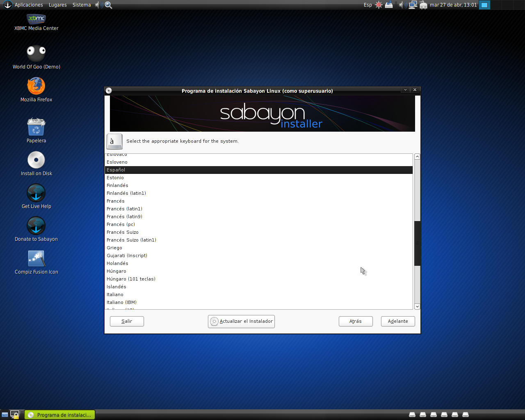
Task: Open Mozilla Firefox desktop icon
Action: [36, 86]
